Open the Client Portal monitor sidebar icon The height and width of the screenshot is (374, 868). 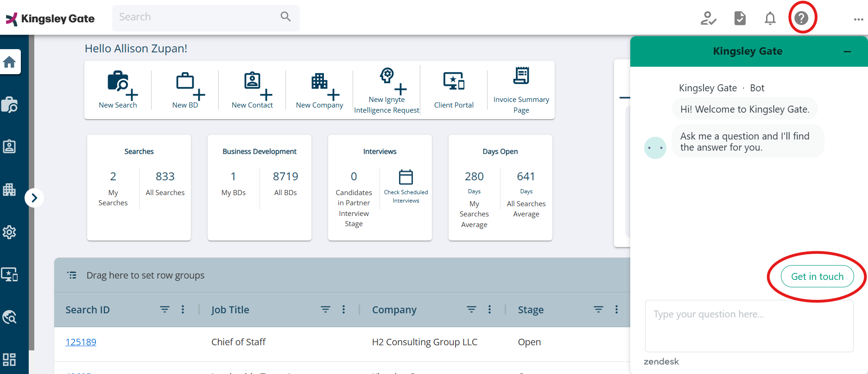(9, 274)
